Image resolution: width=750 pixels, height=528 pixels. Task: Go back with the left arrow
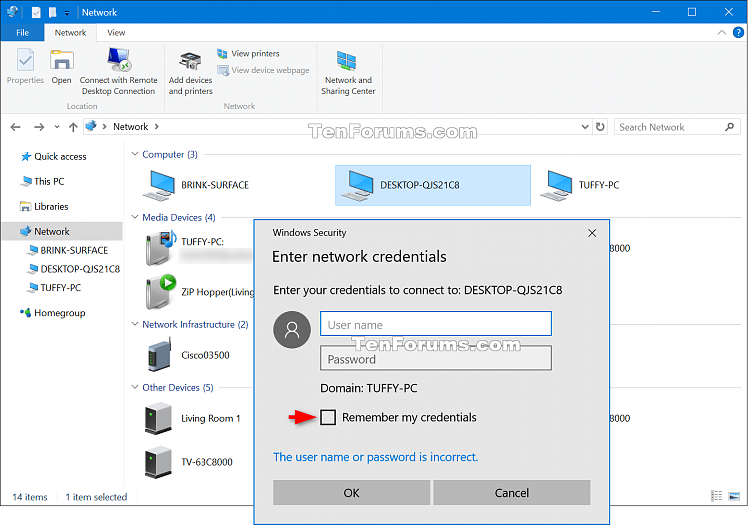(15, 127)
